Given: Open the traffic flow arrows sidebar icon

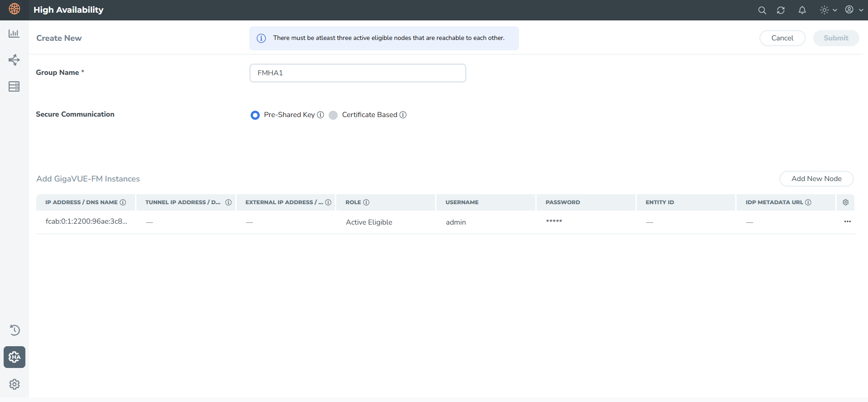Looking at the screenshot, I should pos(14,60).
